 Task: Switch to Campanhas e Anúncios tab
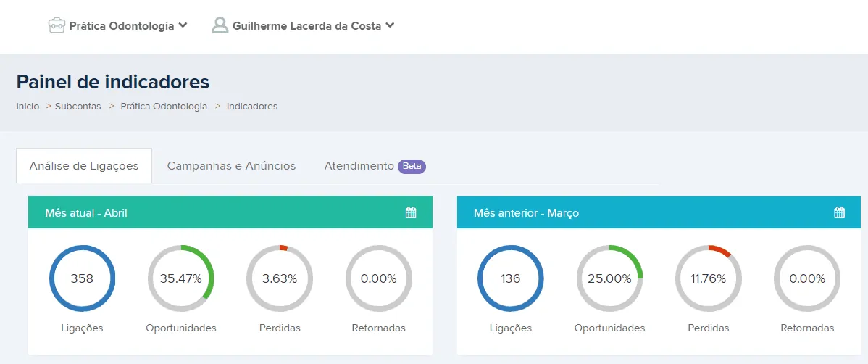(231, 166)
